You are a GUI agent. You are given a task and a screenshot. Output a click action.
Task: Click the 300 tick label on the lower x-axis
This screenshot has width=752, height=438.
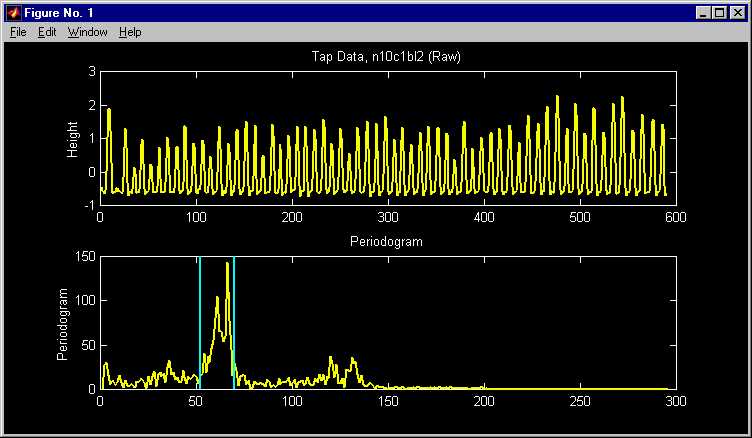[675, 401]
